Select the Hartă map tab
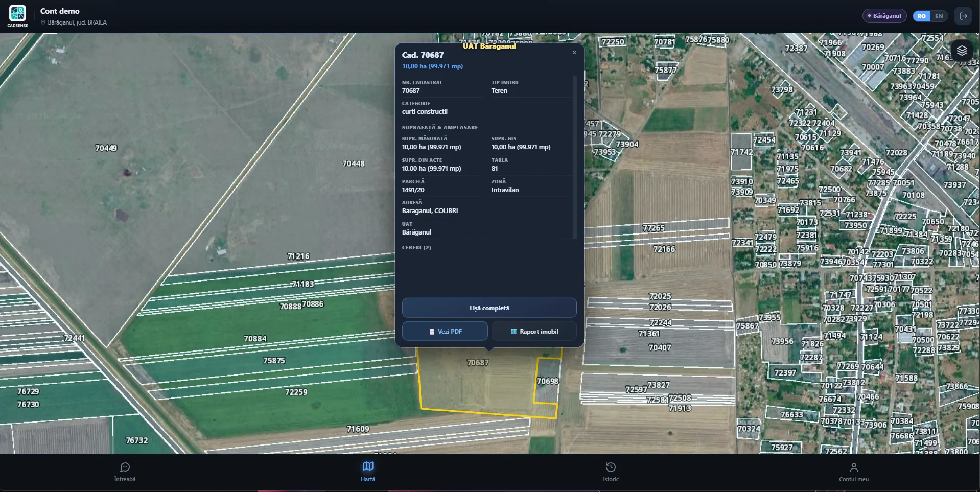980x492 pixels. [368, 472]
